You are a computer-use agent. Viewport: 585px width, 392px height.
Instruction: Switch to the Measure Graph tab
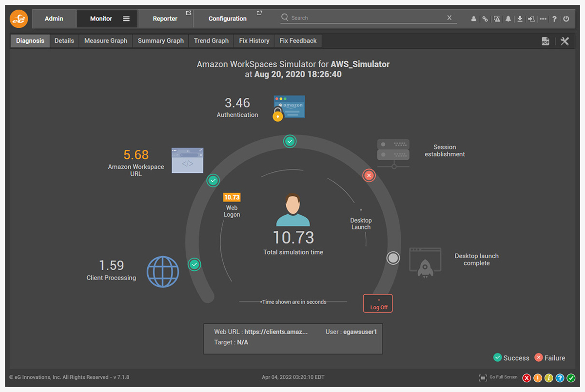coord(106,41)
